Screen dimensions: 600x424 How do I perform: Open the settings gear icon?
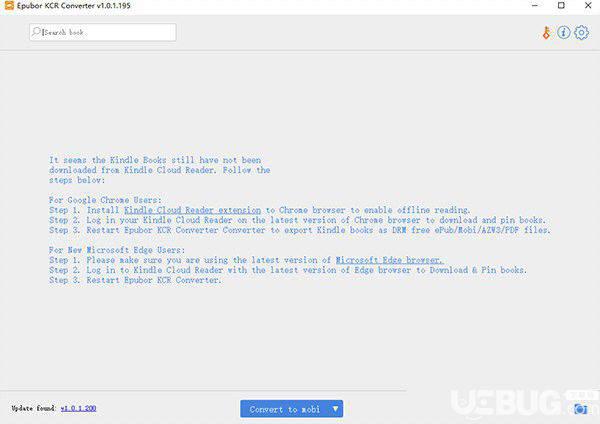coord(581,33)
